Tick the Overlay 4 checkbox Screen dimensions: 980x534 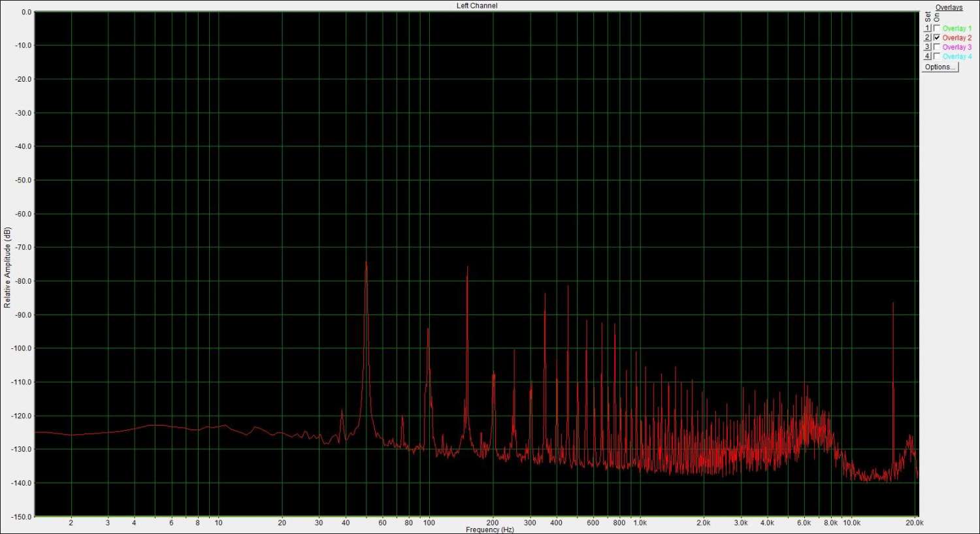click(937, 56)
